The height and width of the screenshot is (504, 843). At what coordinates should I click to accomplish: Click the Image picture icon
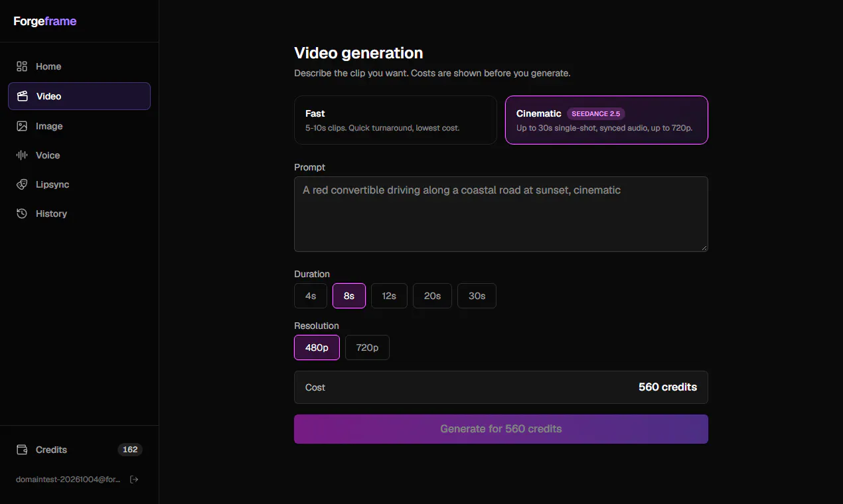[22, 126]
